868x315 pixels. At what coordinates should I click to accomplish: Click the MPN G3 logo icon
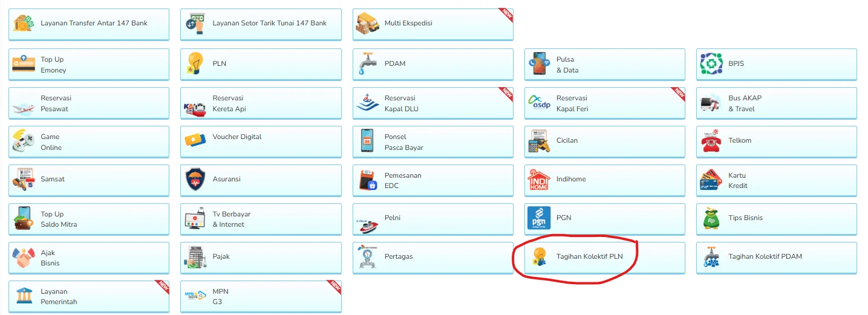(x=196, y=296)
